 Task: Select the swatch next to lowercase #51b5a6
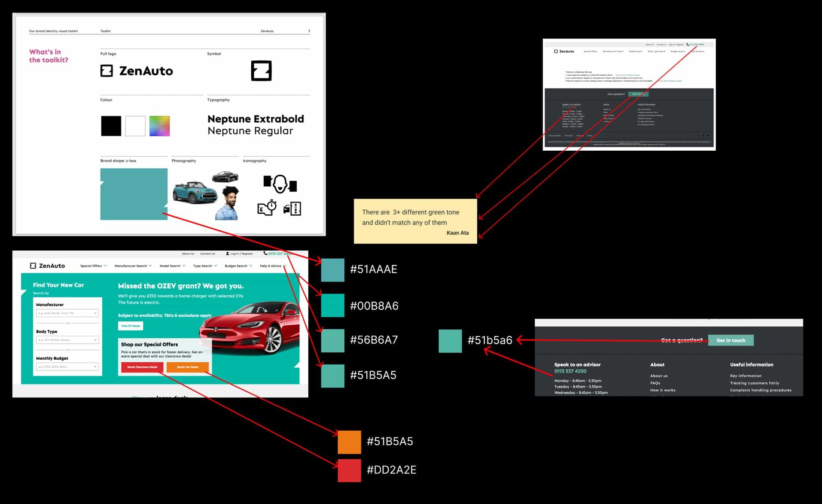[450, 341]
